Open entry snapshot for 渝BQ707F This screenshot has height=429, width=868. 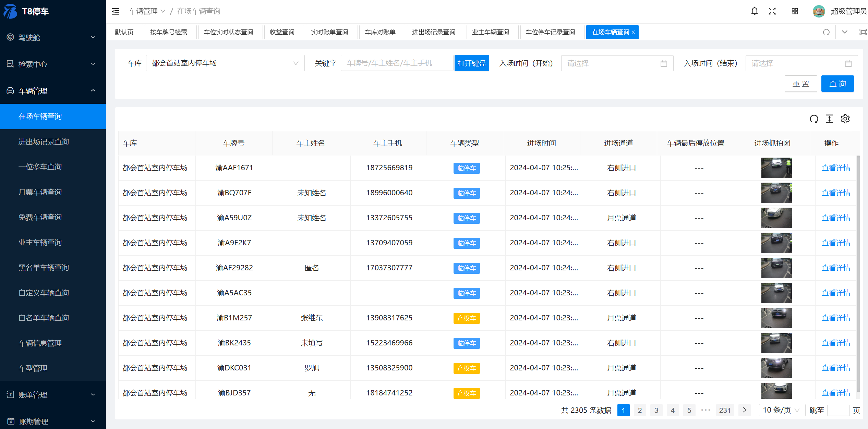(x=776, y=193)
